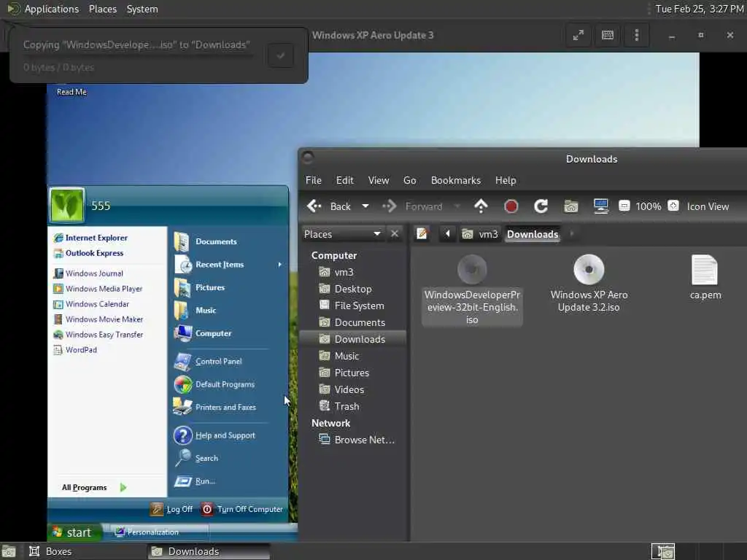Screen dimensions: 747x560
Task: Open Trash in Places sidebar
Action: coord(353,406)
